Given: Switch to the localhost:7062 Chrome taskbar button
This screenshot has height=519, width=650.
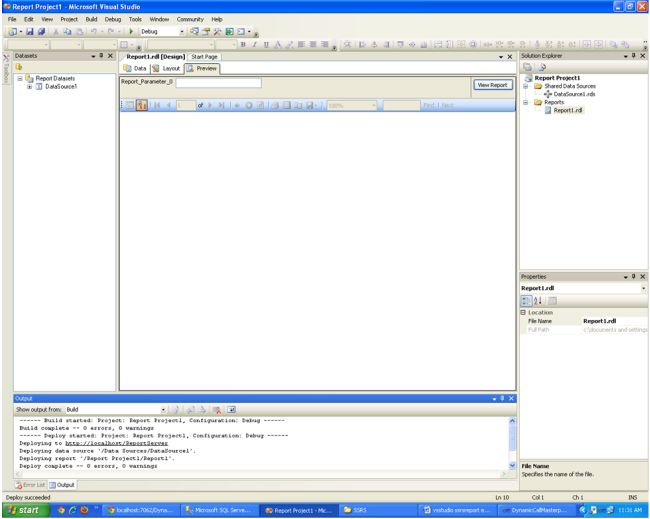Looking at the screenshot, I should point(141,510).
